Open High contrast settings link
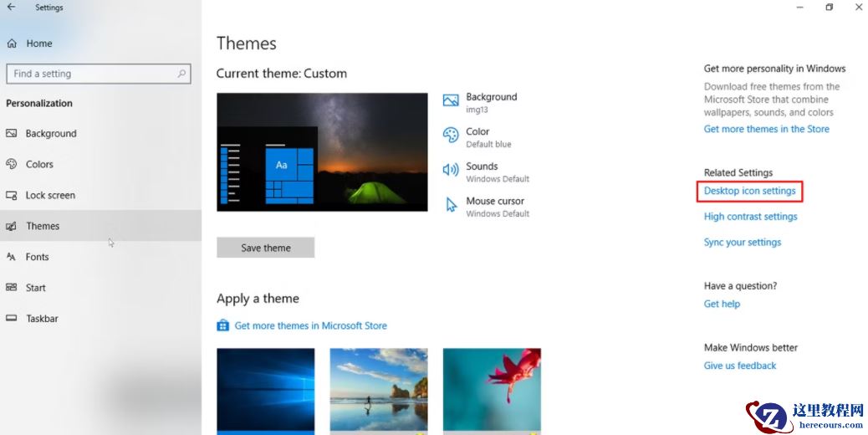The image size is (868, 435). [750, 217]
